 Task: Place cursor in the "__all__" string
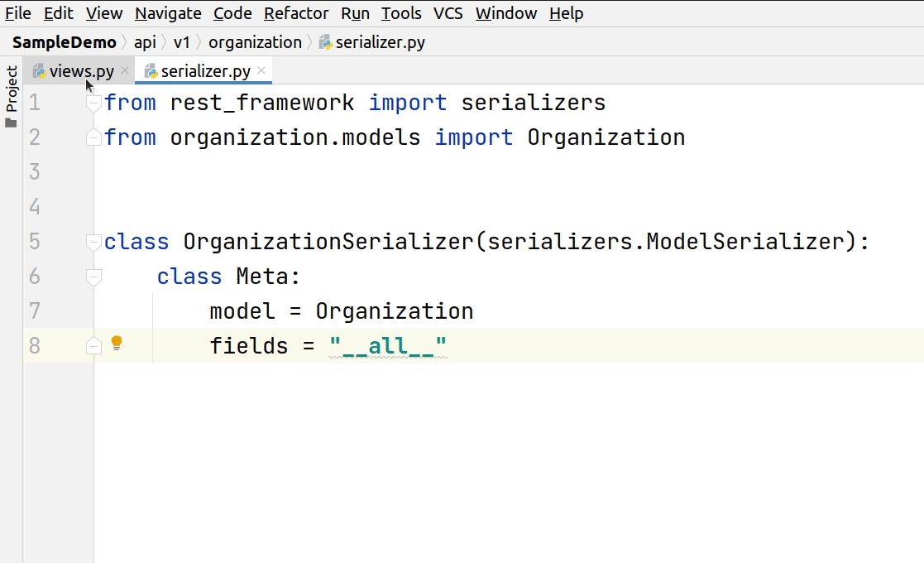[x=388, y=345]
